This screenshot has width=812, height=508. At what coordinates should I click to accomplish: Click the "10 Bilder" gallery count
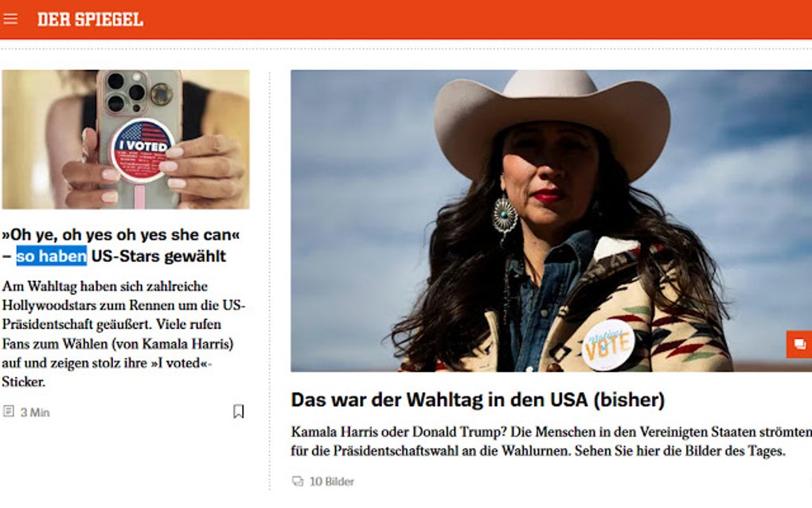[331, 482]
